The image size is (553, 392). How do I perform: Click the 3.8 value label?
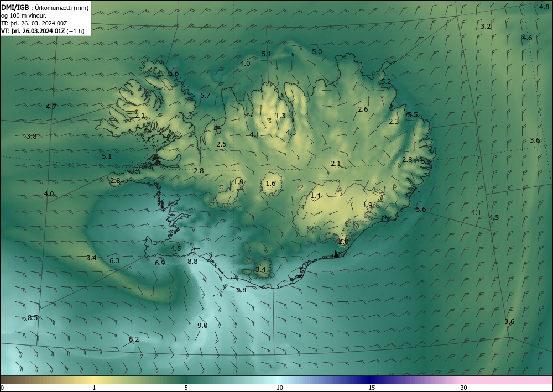(x=32, y=137)
